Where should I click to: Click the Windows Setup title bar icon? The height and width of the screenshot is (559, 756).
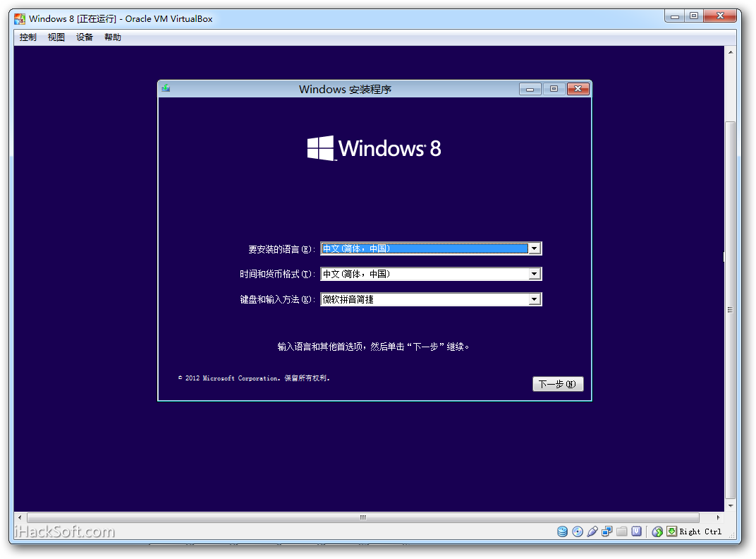[166, 88]
